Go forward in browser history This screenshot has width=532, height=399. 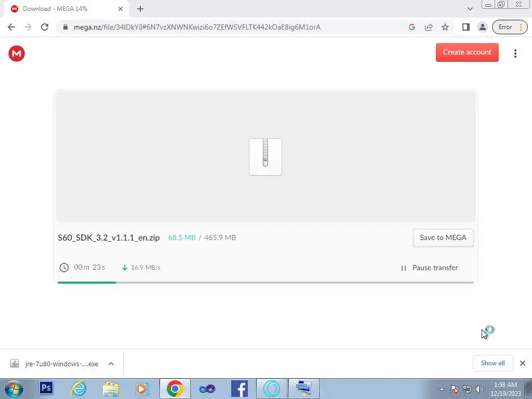pos(28,27)
